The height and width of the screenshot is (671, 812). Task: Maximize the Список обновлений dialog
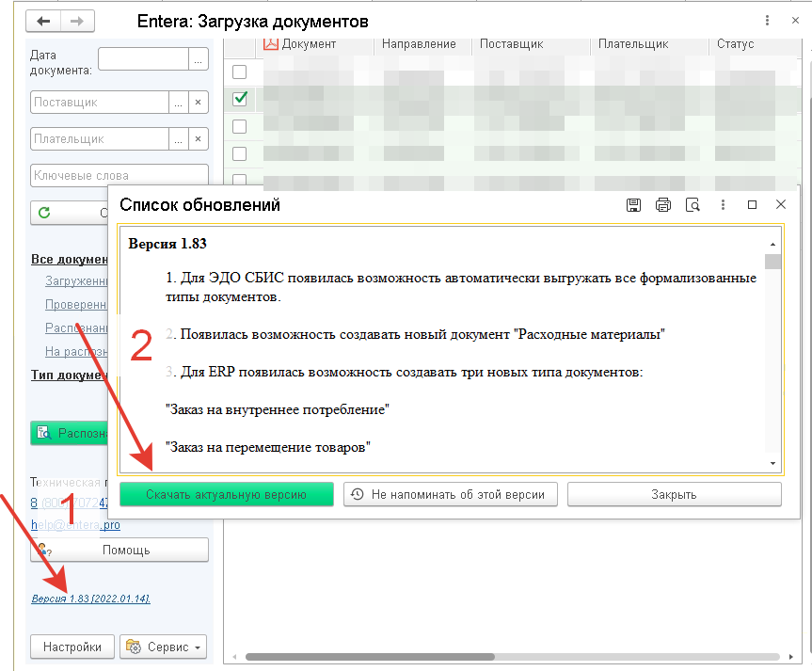(752, 204)
